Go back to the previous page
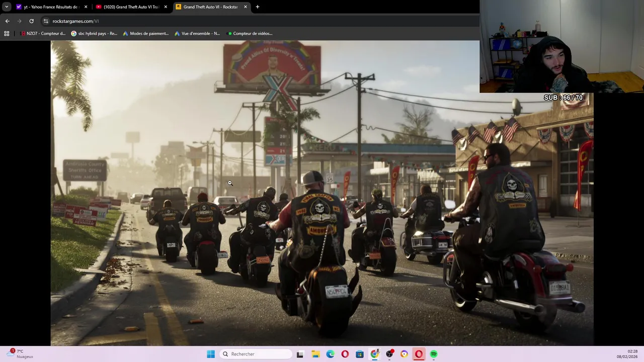The height and width of the screenshot is (362, 644). pos(7,21)
